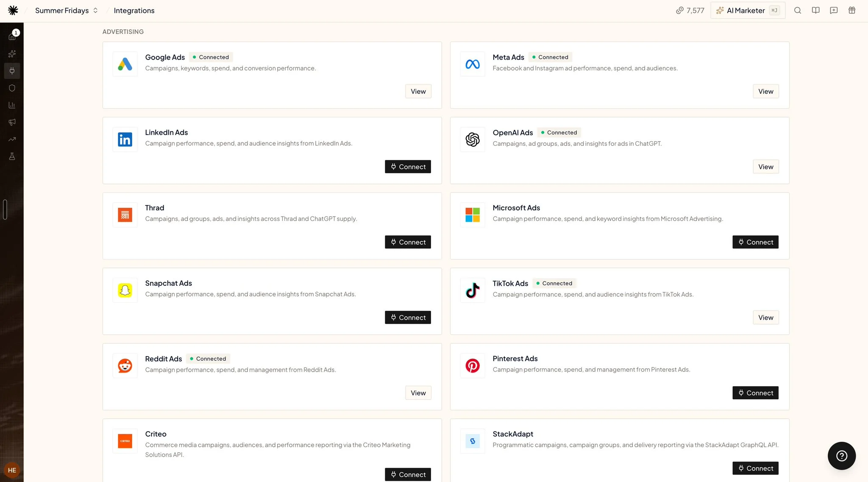This screenshot has height=482, width=868.
Task: View the TikTok Ads integration
Action: [x=765, y=318]
